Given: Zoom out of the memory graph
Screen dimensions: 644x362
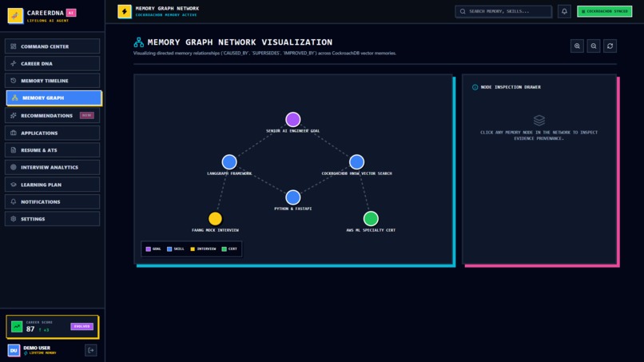Looking at the screenshot, I should click(x=594, y=46).
